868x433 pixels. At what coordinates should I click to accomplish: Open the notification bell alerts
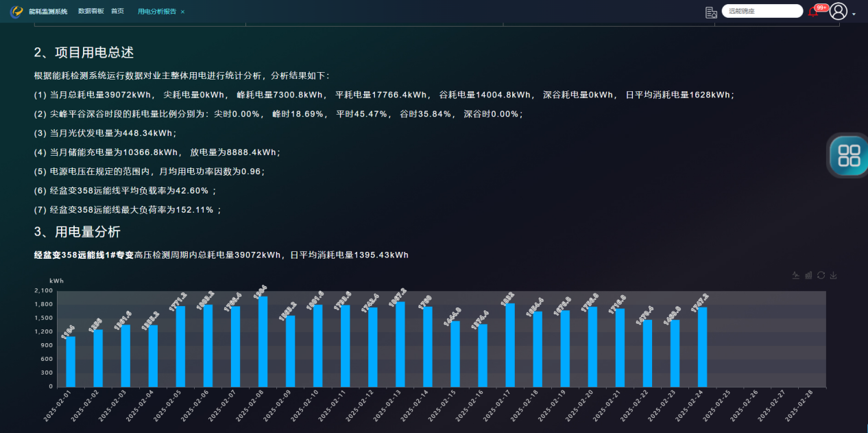813,12
